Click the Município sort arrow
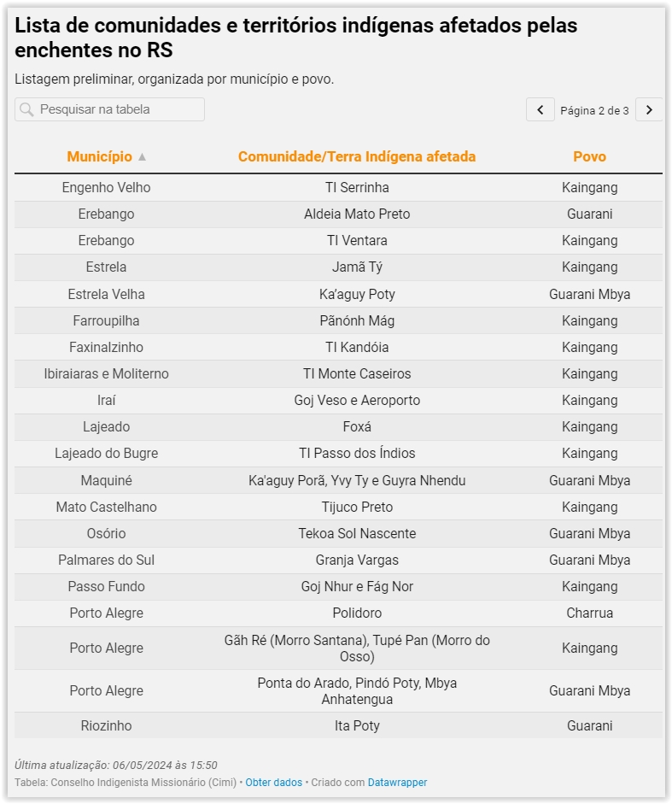Screen dimensions: 672x804 [x=143, y=157]
